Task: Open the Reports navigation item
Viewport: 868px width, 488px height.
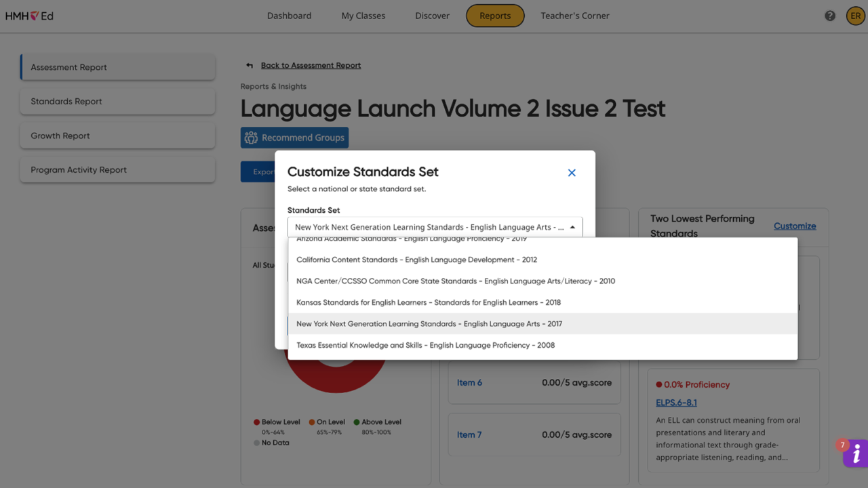Action: point(495,15)
